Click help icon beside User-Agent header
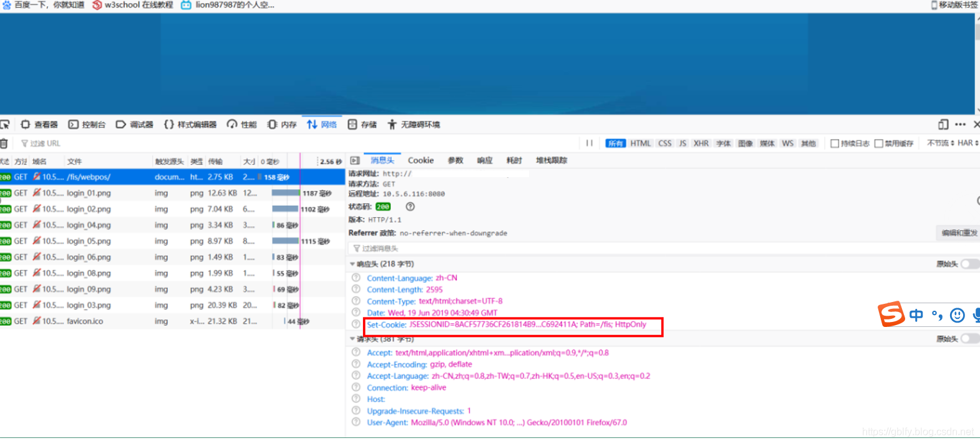Screen dimensions: 980x443 [x=356, y=422]
